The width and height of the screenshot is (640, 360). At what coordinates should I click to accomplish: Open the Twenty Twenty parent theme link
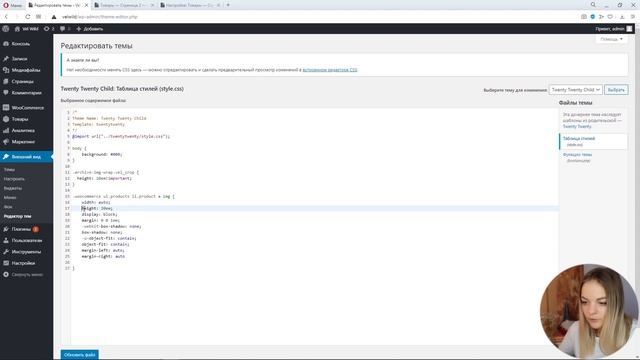pos(577,127)
